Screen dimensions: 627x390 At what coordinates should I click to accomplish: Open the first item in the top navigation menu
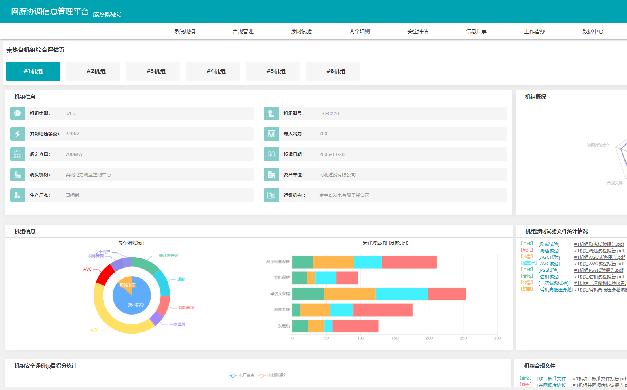click(x=185, y=31)
